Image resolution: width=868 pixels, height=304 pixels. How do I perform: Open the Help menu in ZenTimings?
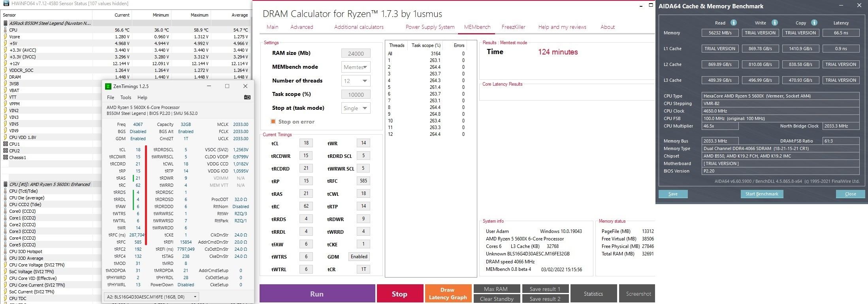tap(142, 98)
